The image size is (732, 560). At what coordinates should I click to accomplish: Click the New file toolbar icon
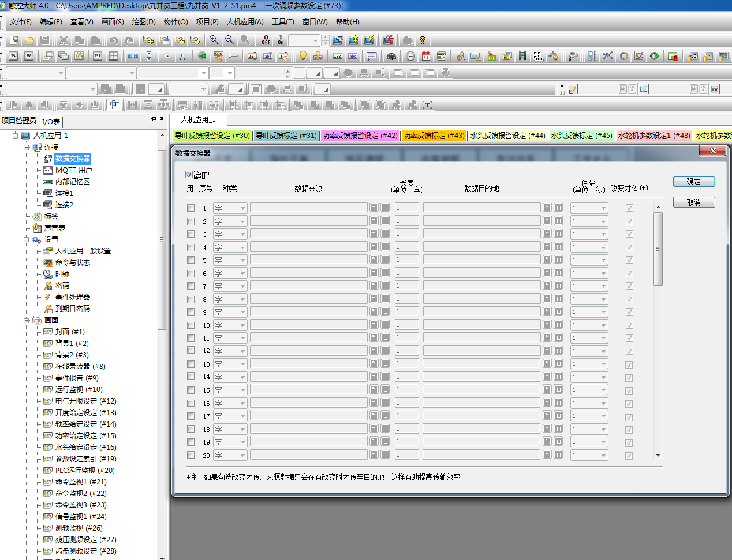pos(14,40)
